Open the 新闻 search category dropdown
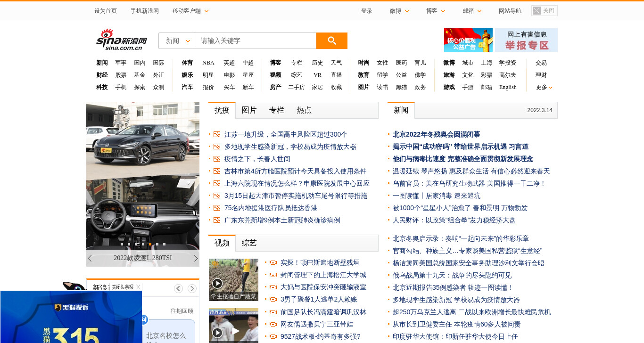Screen dimensions: 644x343 pos(176,41)
